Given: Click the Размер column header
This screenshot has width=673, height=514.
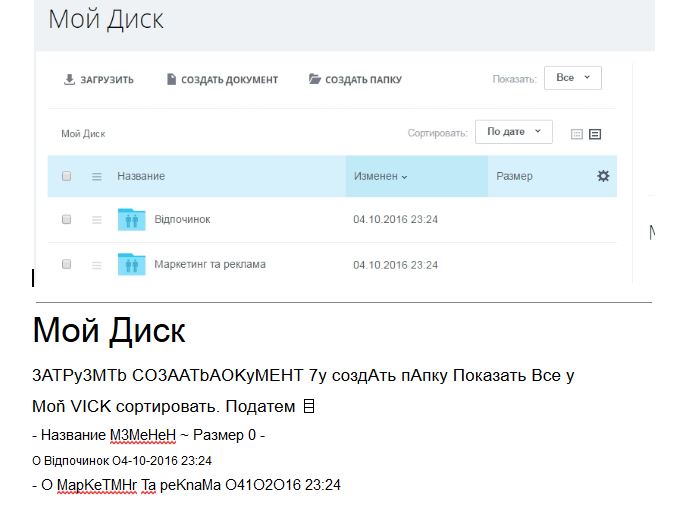Looking at the screenshot, I should point(514,176).
